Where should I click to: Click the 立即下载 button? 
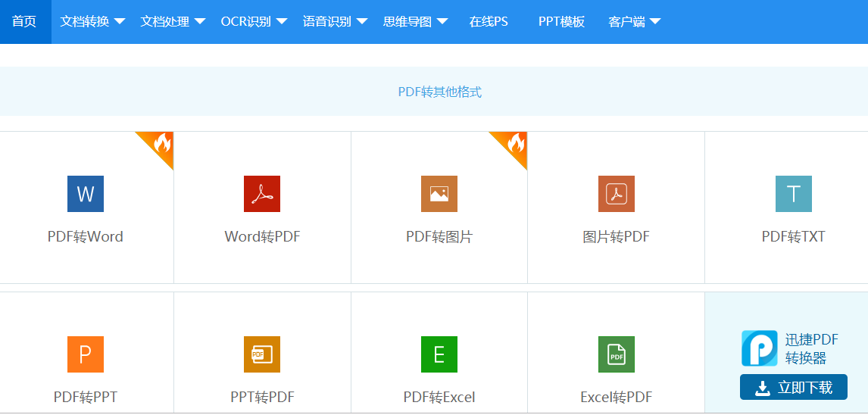[793, 387]
